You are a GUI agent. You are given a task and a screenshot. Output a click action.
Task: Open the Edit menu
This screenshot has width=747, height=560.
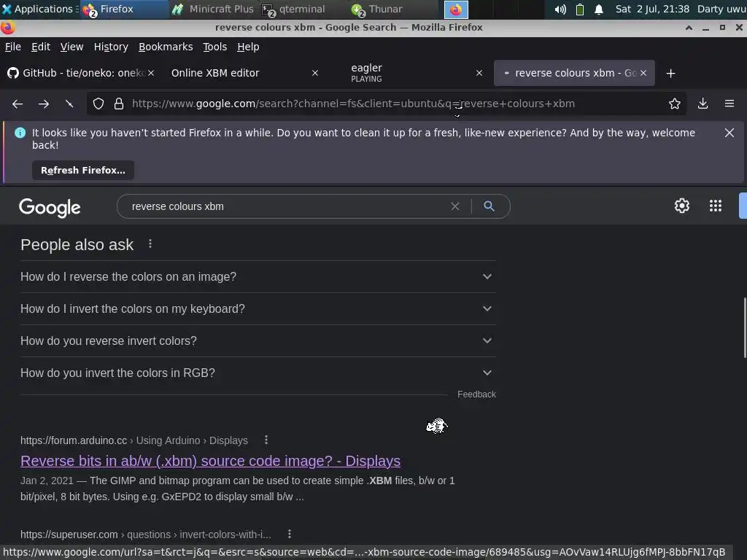pos(41,47)
